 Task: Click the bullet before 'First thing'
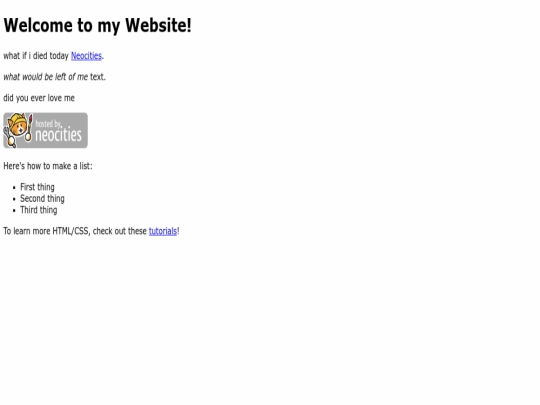click(x=14, y=188)
